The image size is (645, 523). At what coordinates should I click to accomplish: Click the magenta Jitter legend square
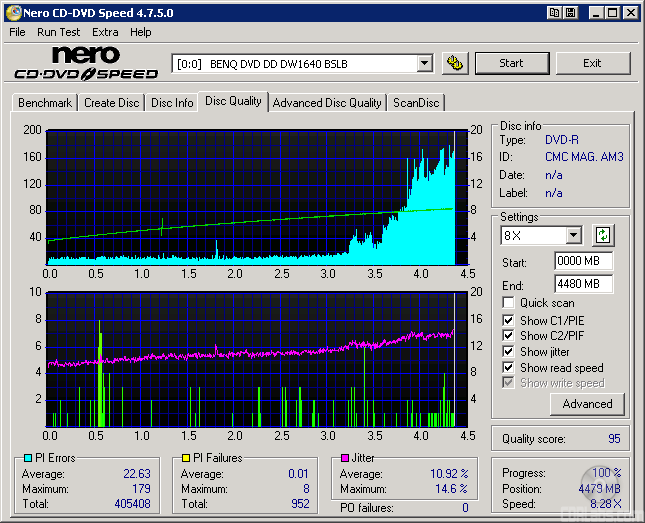tap(345, 459)
